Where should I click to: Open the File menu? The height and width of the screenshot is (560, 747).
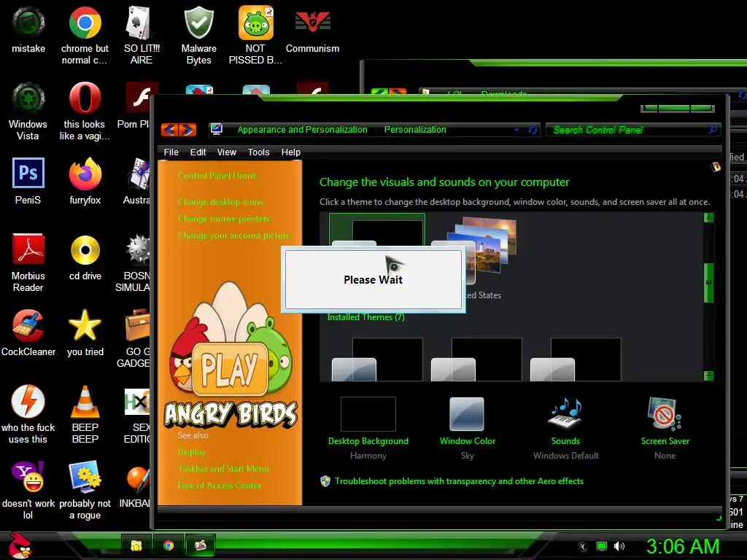[x=171, y=152]
